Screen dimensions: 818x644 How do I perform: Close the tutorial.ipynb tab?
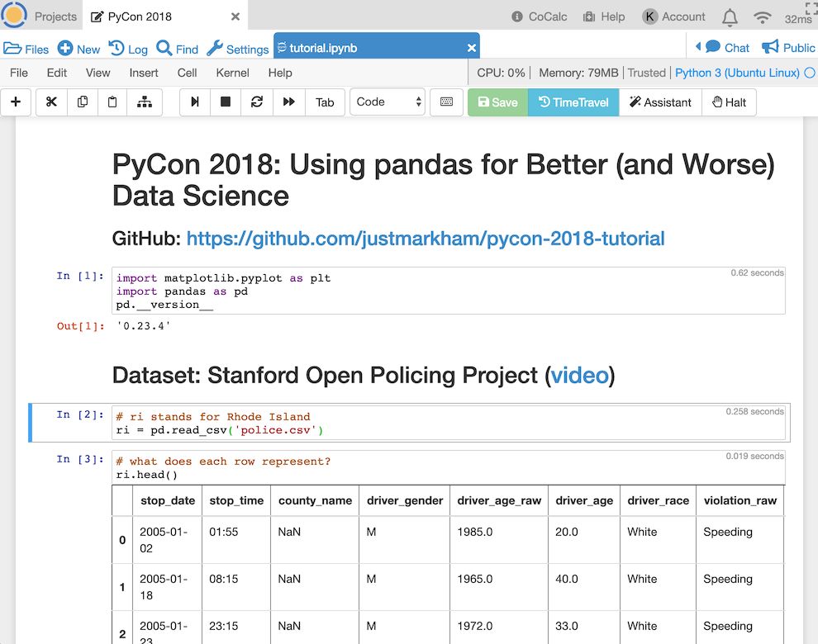coord(472,48)
